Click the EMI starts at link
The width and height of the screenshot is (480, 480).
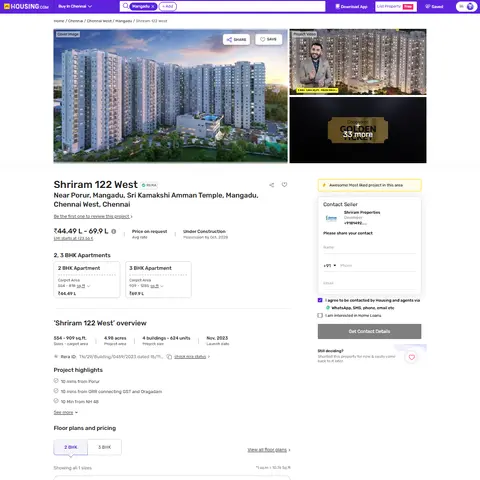(73, 239)
